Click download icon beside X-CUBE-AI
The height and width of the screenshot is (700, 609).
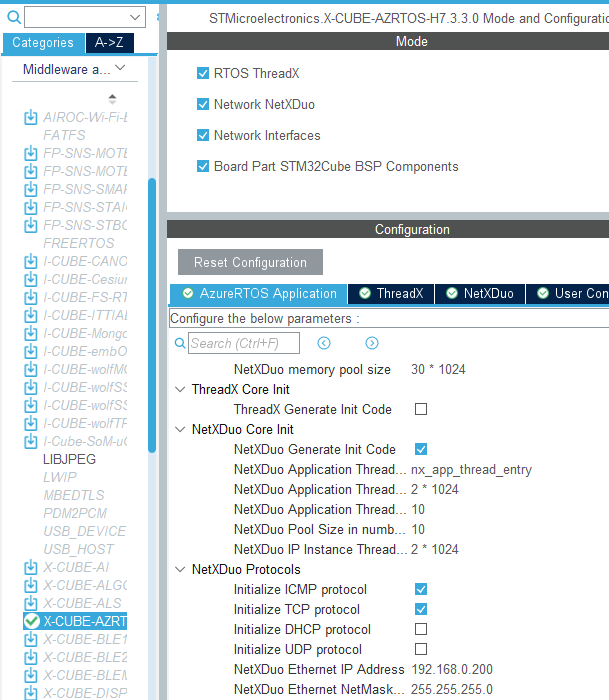click(x=30, y=567)
